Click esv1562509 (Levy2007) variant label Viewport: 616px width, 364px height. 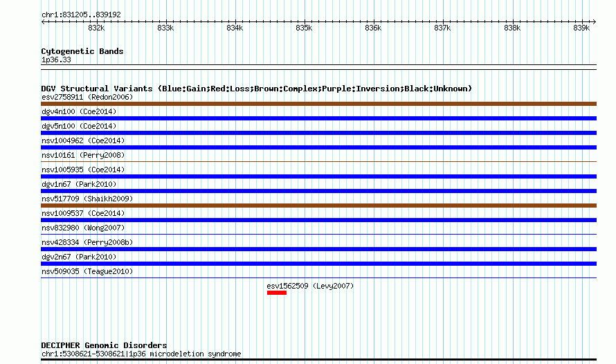[310, 286]
